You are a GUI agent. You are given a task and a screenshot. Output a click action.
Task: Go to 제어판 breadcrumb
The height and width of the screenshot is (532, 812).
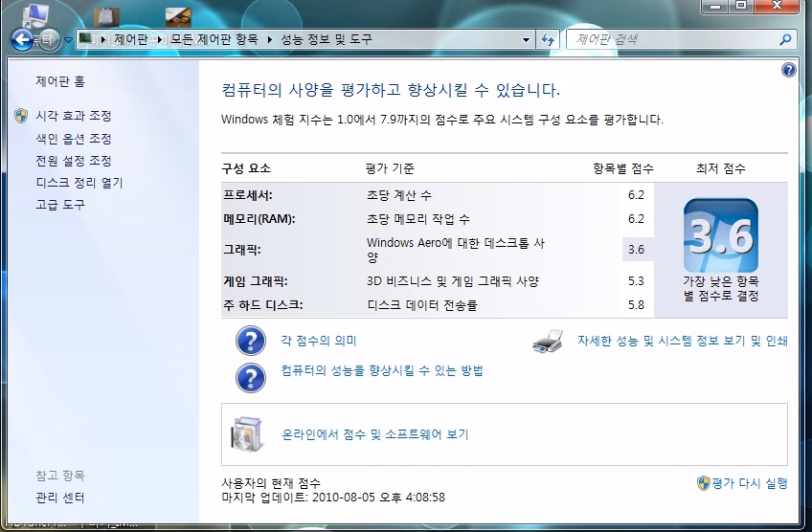pos(130,39)
